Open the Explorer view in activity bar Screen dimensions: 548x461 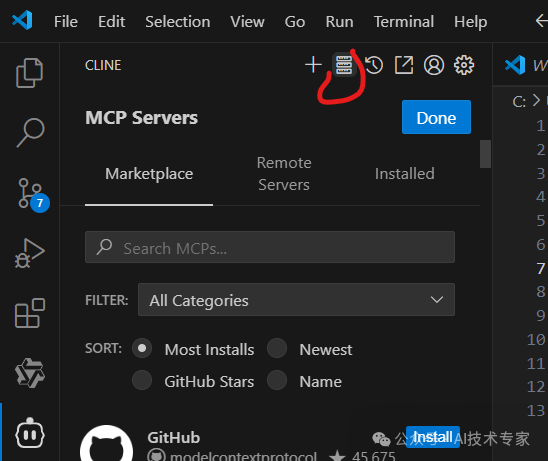pos(30,73)
